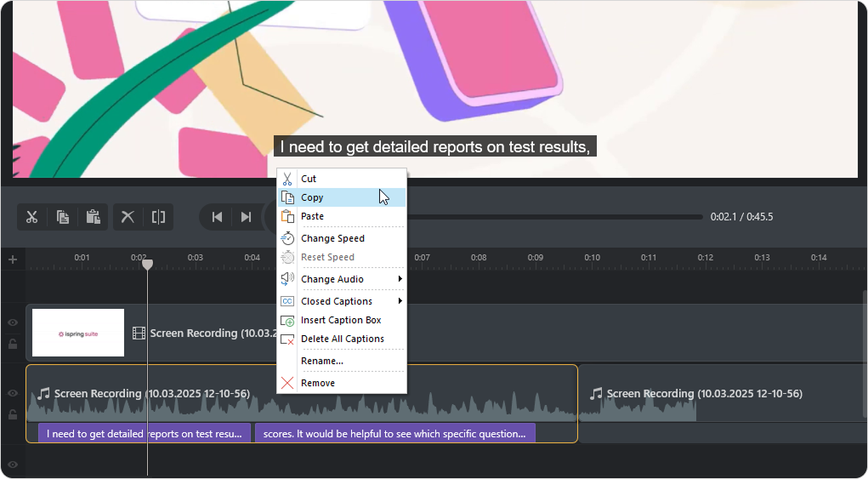
Task: Add a new track with the plus icon
Action: click(13, 259)
